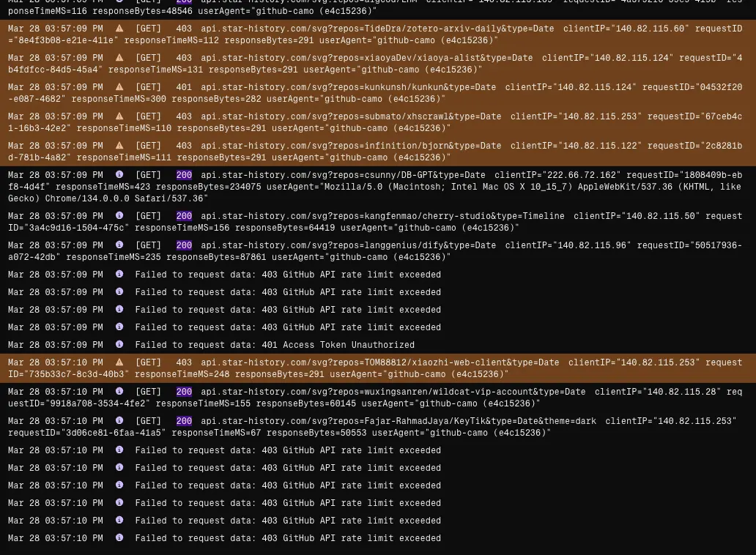Click the 200 badge on the cherry-studio request
This screenshot has width=756, height=555.
point(184,216)
